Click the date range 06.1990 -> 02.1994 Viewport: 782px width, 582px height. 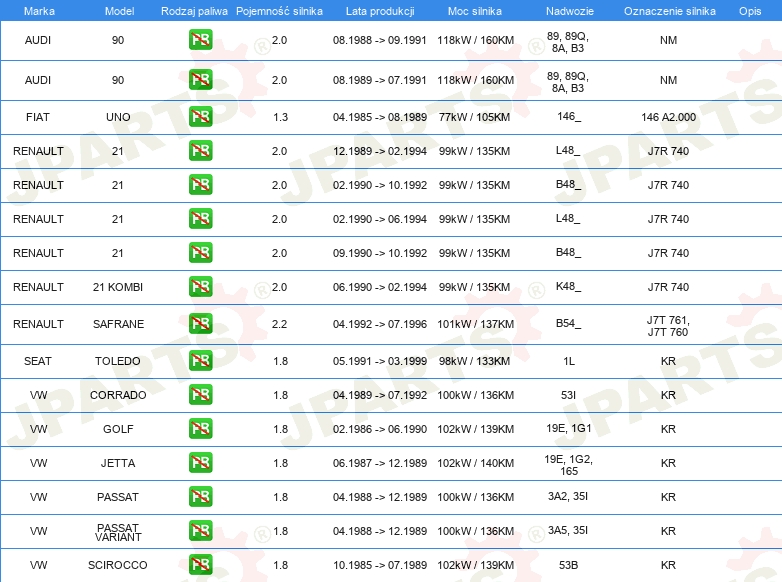coord(380,287)
